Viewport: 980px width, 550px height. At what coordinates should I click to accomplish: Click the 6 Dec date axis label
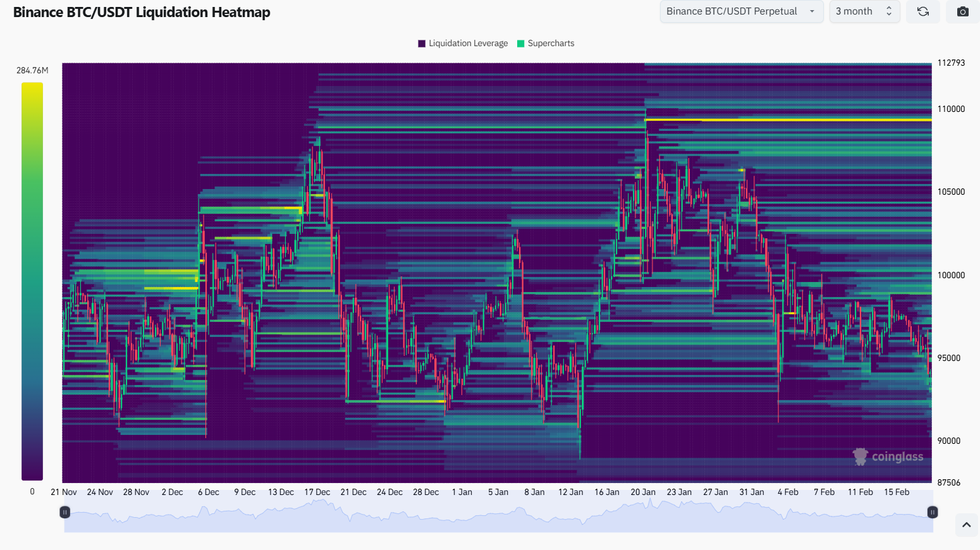pyautogui.click(x=209, y=492)
